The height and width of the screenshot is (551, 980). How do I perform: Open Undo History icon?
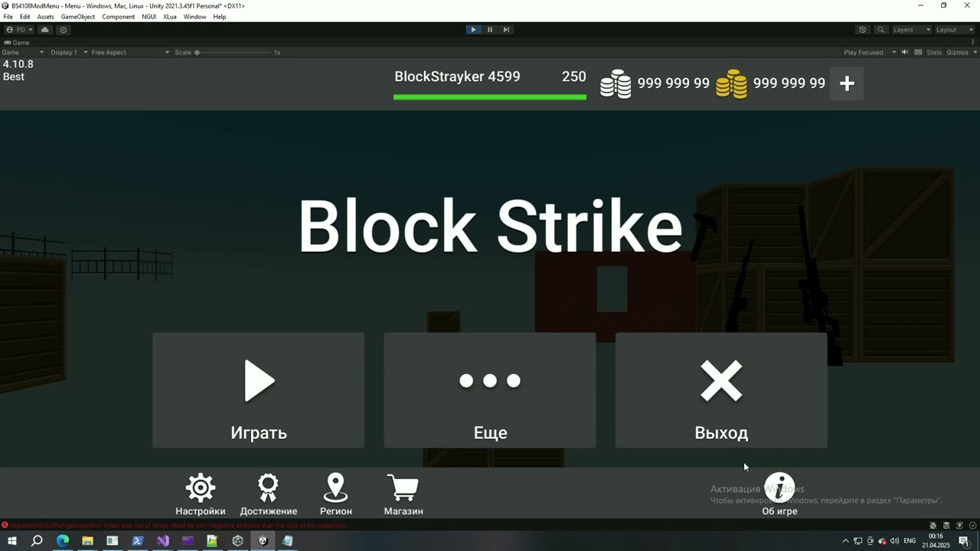(863, 30)
